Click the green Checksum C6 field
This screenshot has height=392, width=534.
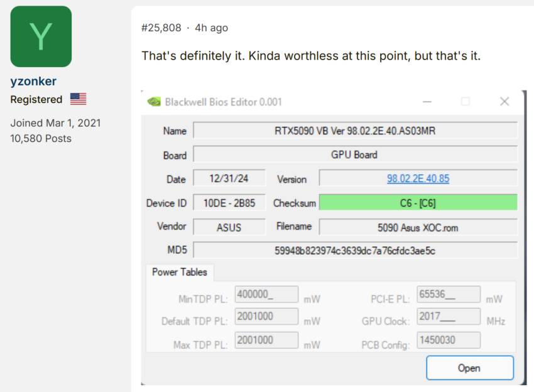pos(418,202)
